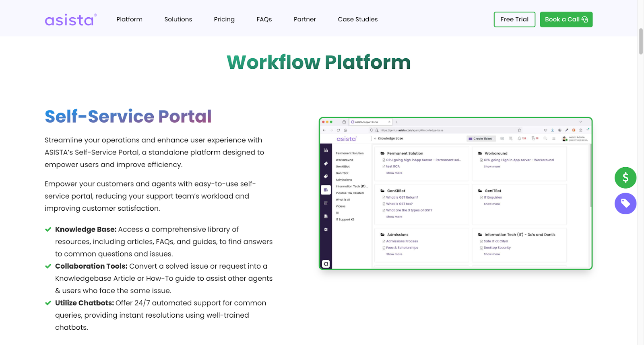Click the browser back arrow in the screenshot

pyautogui.click(x=324, y=130)
